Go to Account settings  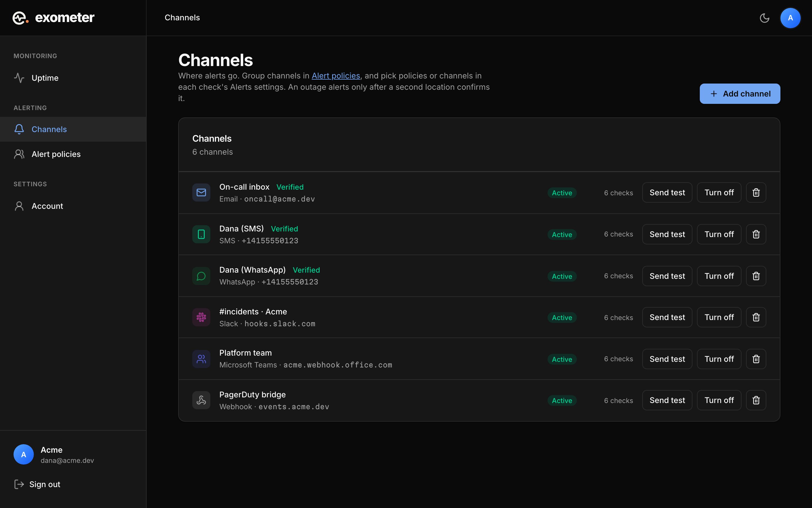click(x=73, y=206)
